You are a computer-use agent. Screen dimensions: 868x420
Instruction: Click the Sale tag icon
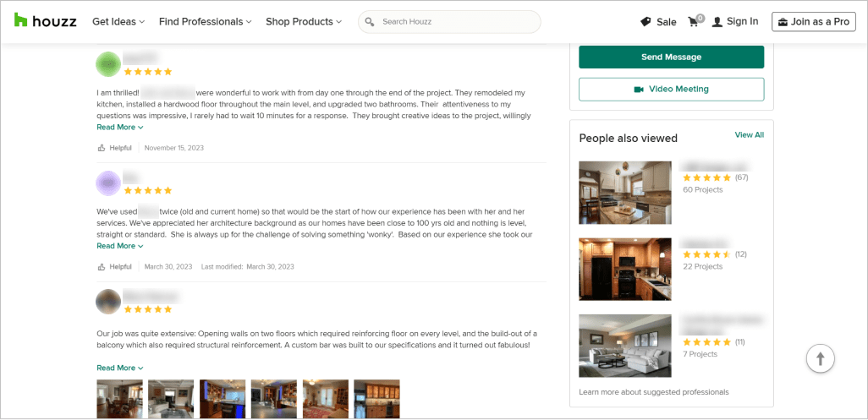646,22
